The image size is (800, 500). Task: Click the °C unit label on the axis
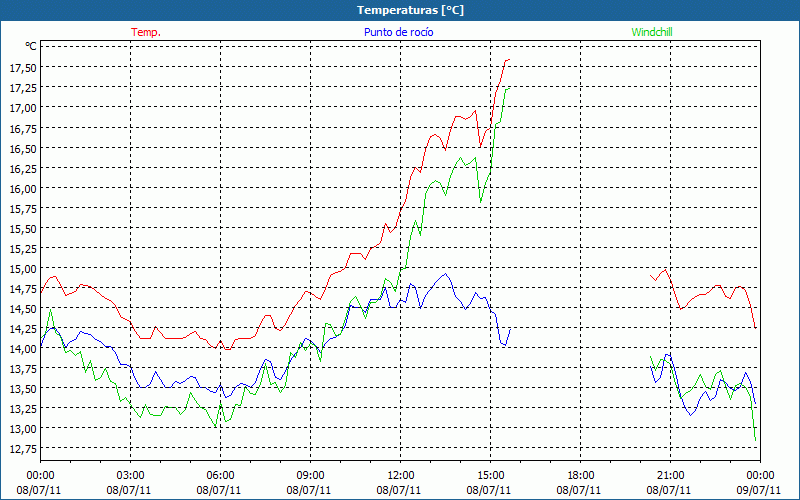point(31,46)
